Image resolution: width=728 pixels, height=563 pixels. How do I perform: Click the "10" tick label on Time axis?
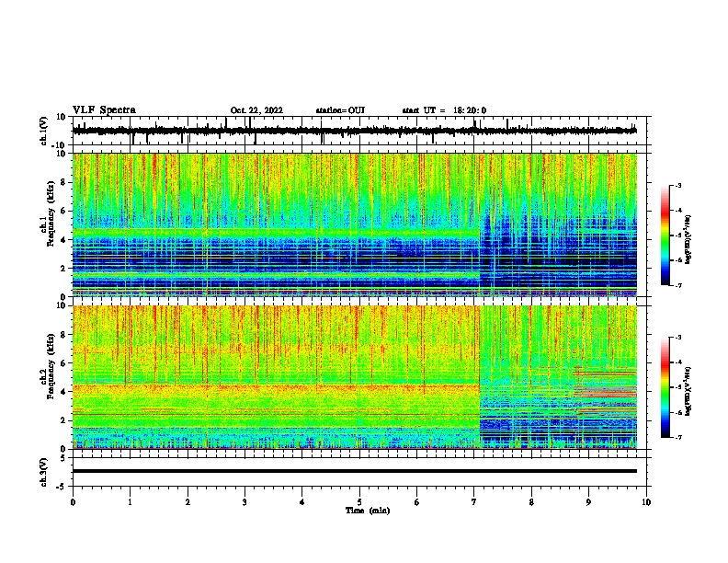[646, 502]
